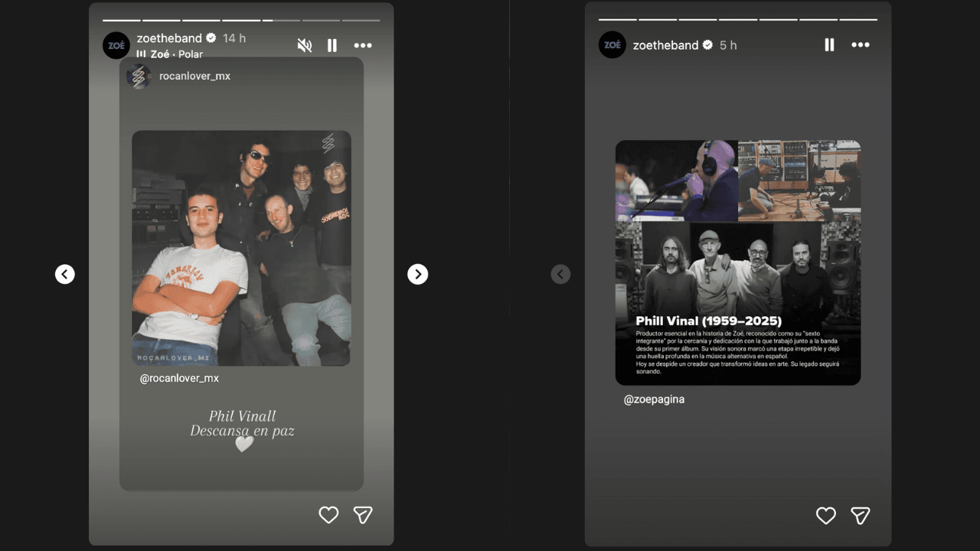Click the Zoé avatar on right story

click(x=612, y=45)
